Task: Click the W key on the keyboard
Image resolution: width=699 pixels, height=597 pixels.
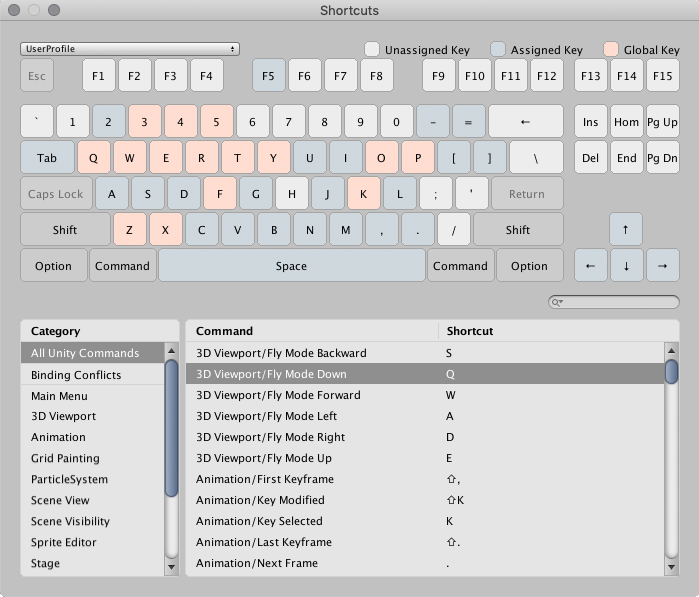Action: point(130,158)
